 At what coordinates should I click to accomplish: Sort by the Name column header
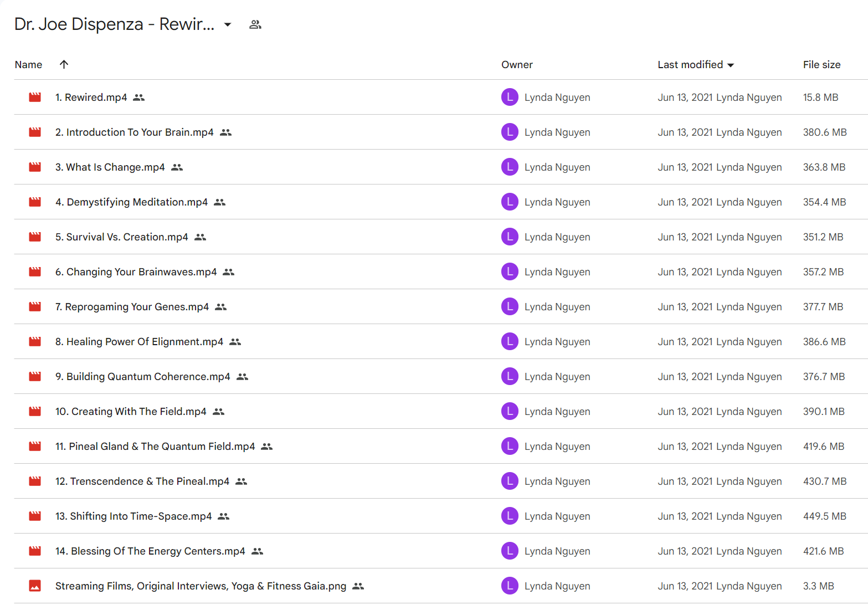[x=28, y=64]
